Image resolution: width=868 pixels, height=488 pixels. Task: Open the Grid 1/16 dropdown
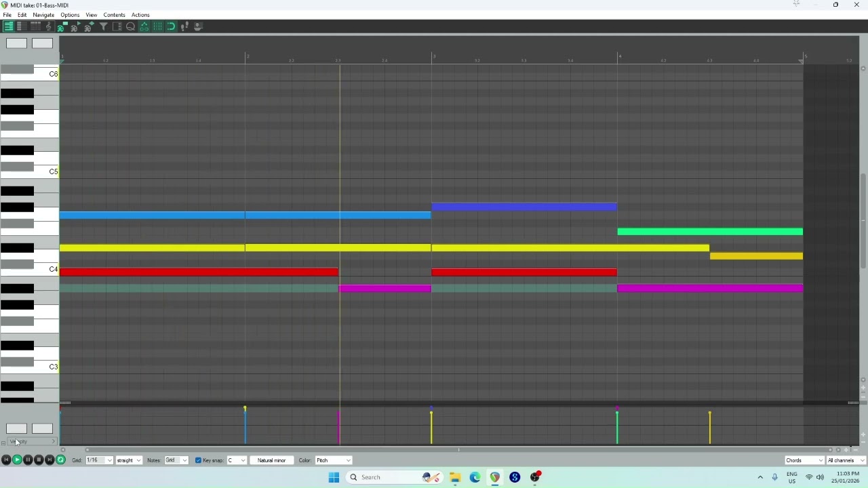99,460
